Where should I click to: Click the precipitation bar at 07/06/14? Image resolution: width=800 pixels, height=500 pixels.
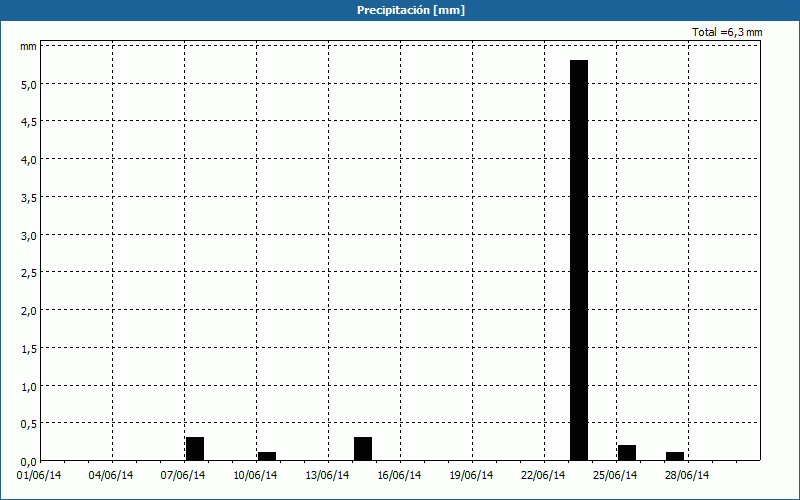pos(195,449)
